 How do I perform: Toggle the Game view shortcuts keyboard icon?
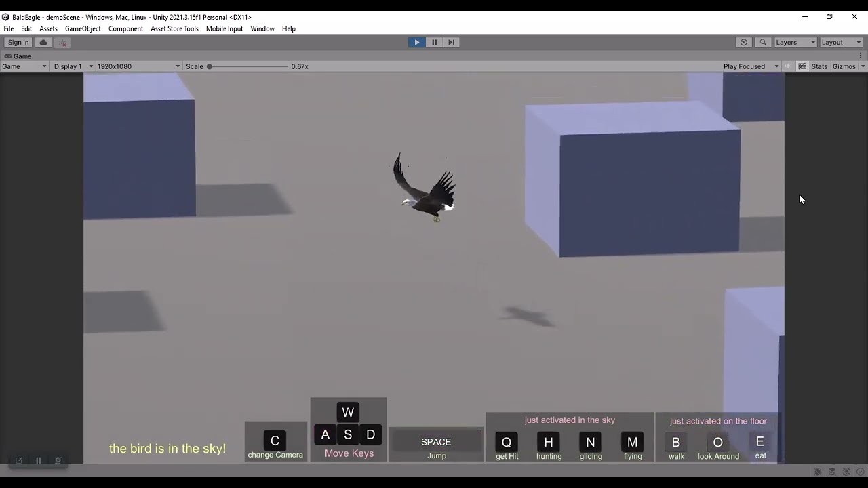[x=802, y=66]
